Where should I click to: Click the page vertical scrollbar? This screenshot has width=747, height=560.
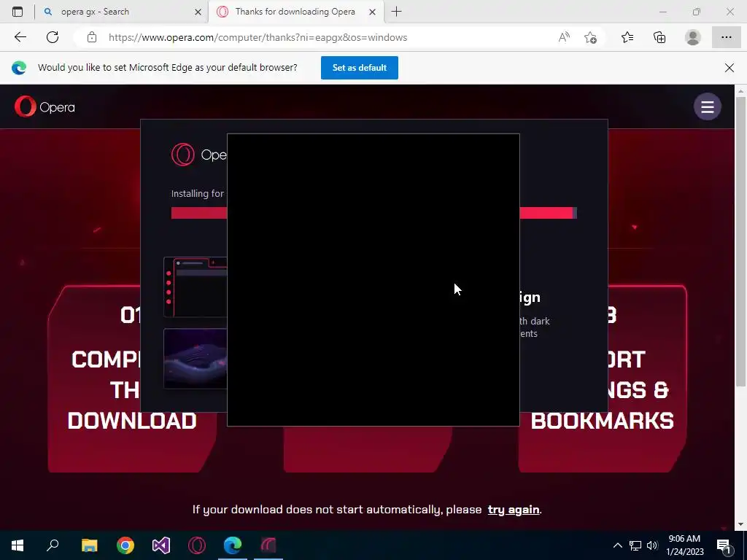740,242
